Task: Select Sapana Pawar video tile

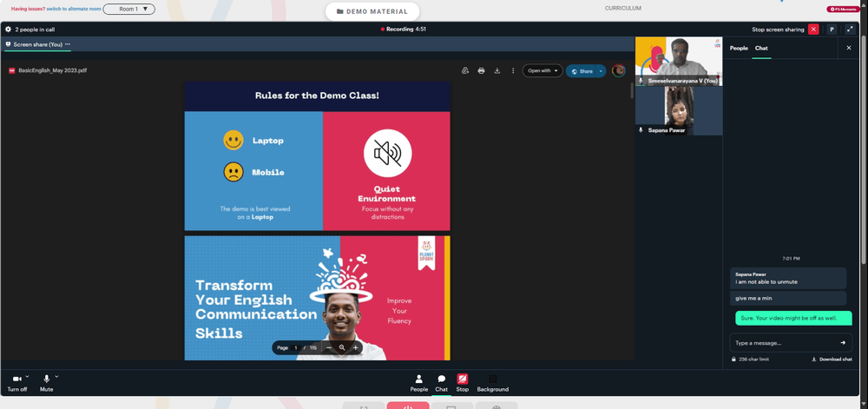Action: click(679, 110)
